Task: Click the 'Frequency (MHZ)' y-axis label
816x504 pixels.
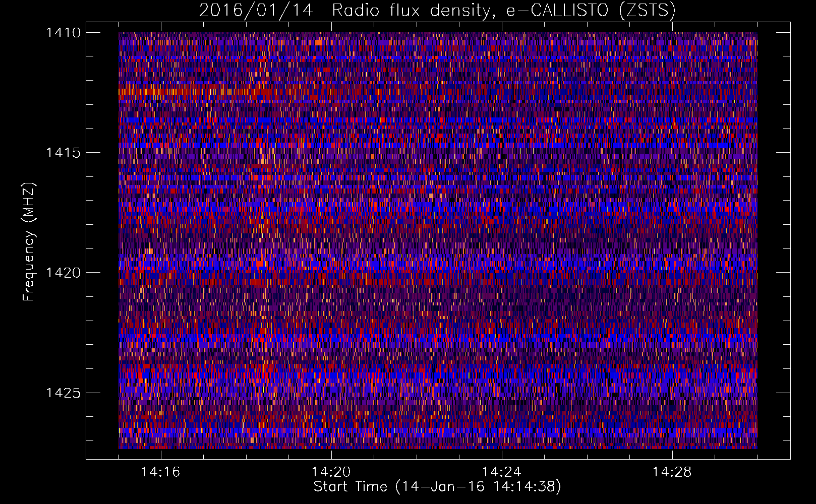Action: pyautogui.click(x=29, y=242)
